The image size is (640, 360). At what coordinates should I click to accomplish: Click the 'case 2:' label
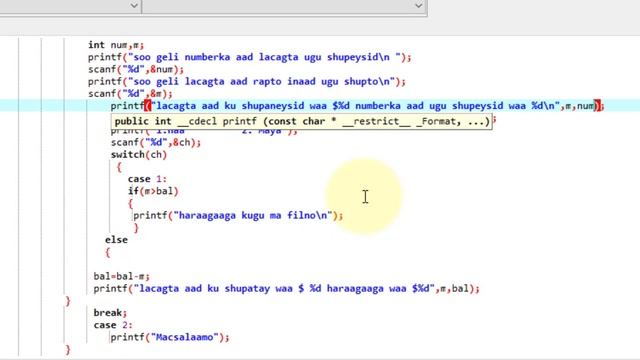pyautogui.click(x=113, y=325)
